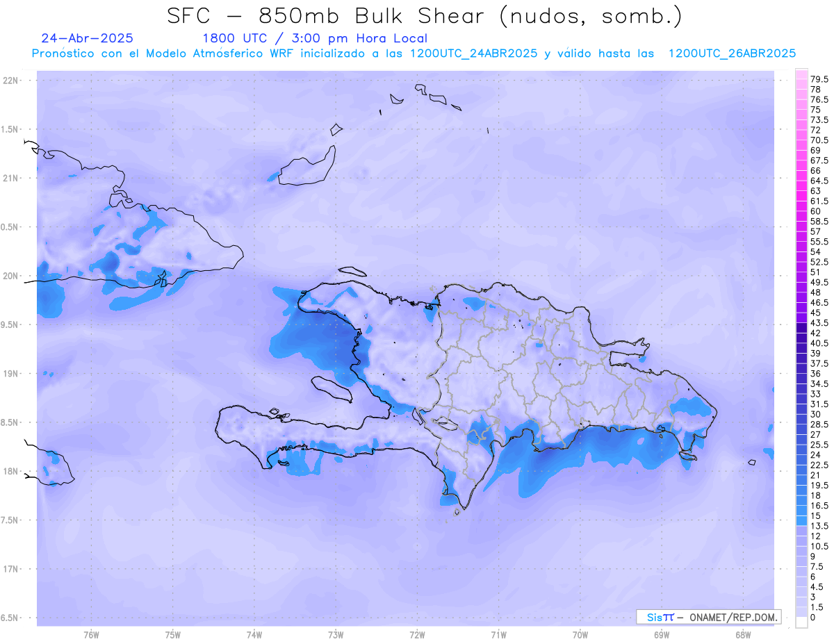Click the '69' value on the color scale
Viewport: 834px width, 644px height.
(x=816, y=150)
